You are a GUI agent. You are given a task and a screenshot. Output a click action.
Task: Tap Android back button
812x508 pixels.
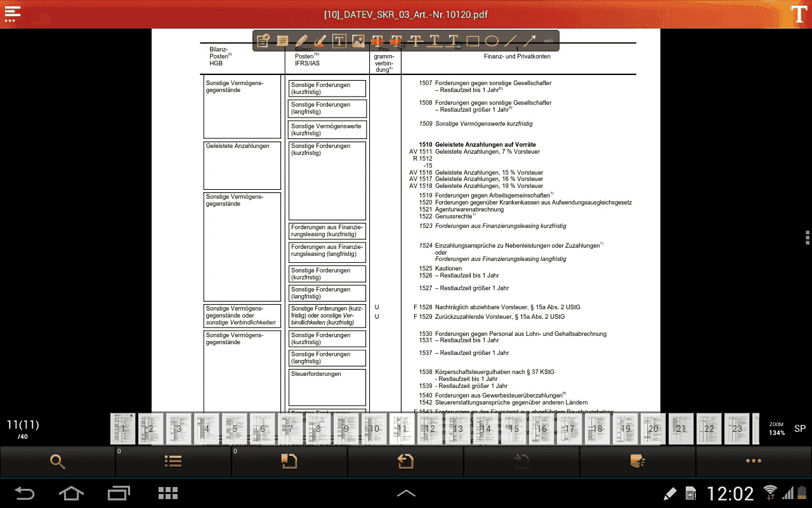[24, 493]
